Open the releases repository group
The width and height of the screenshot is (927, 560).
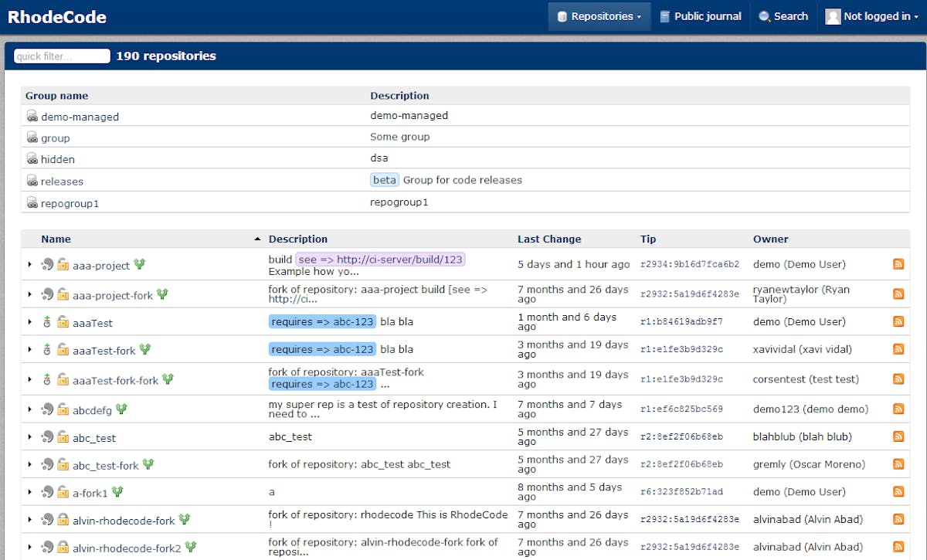(x=62, y=181)
